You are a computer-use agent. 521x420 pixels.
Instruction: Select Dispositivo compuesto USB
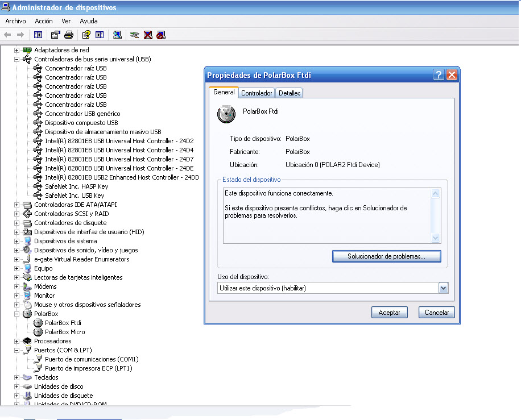81,123
